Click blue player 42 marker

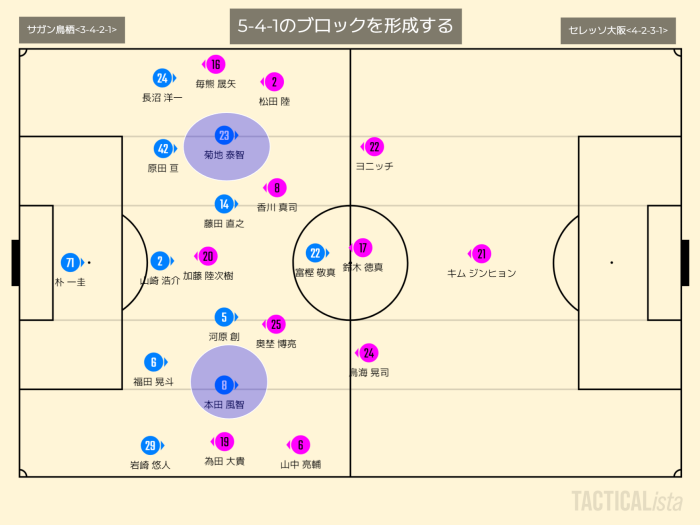[x=163, y=149]
